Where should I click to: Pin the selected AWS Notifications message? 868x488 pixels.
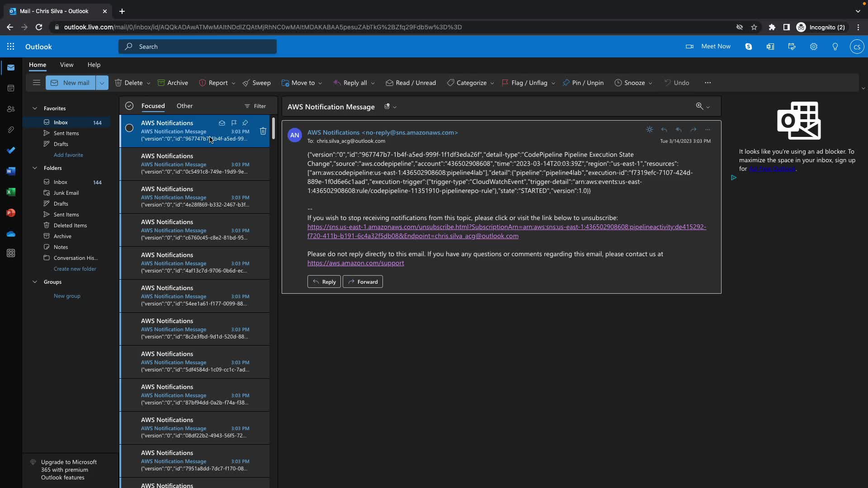coord(245,123)
